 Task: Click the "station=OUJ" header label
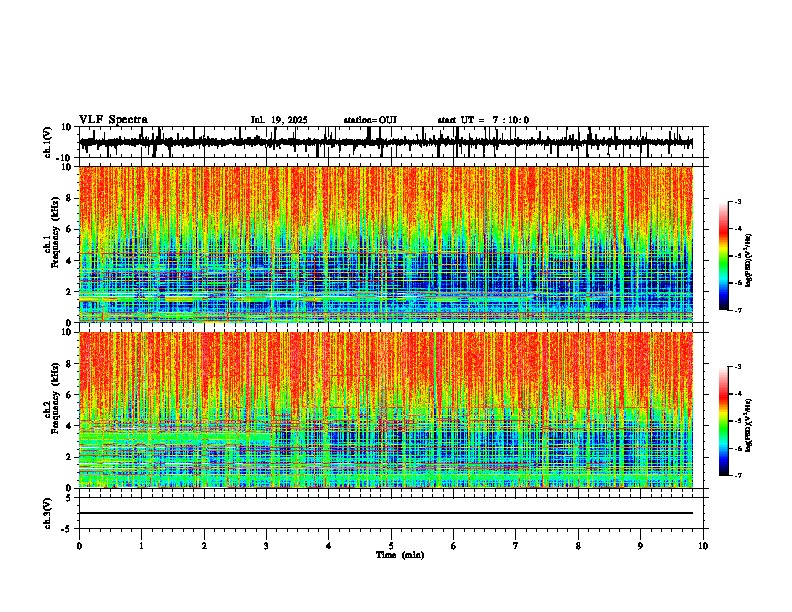370,120
